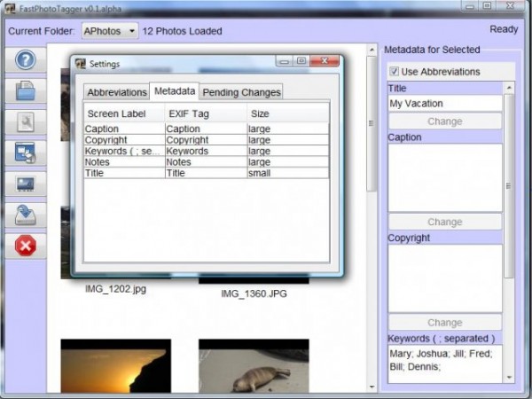Select the sea lion photo thumbnail
Viewport: 532px width, 399px height.
point(254,367)
